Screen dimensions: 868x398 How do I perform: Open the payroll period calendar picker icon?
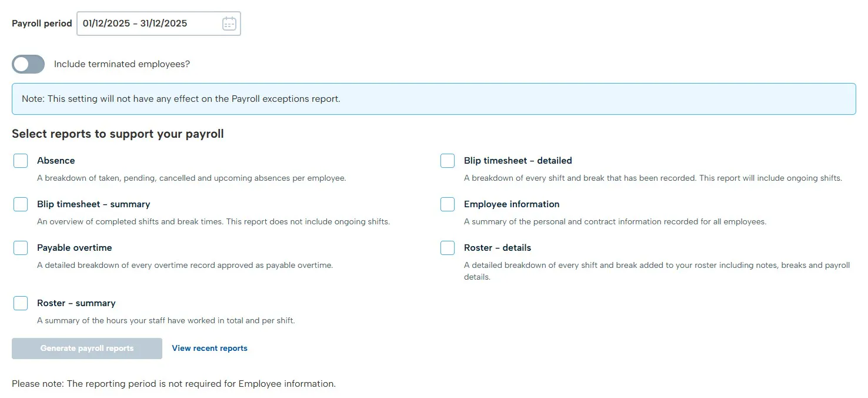point(229,24)
